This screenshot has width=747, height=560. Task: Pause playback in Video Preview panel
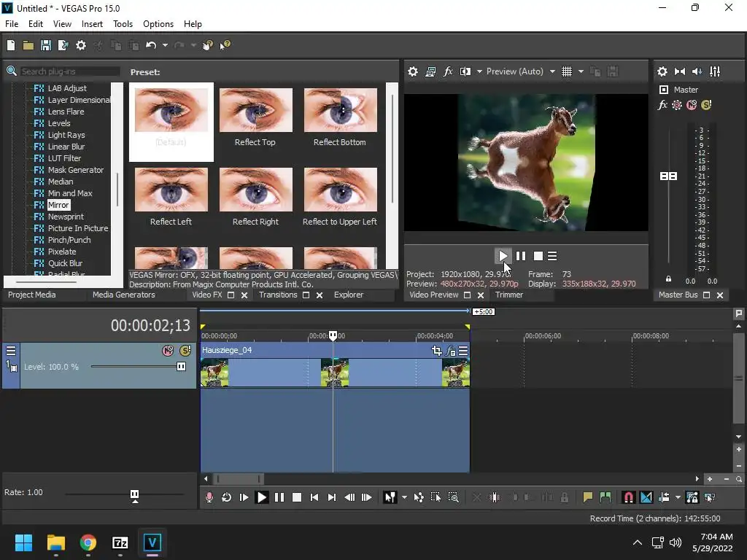coord(521,256)
